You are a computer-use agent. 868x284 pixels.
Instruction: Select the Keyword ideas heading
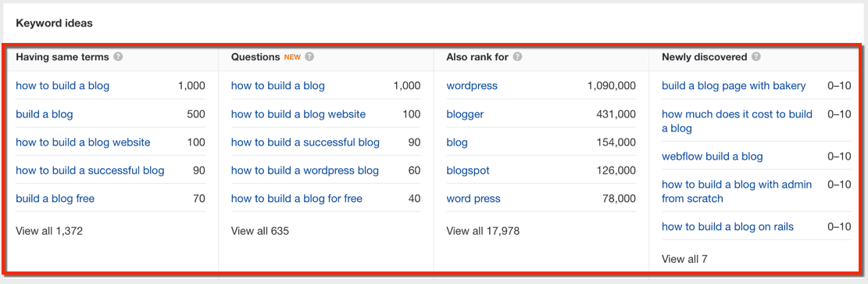pos(54,23)
